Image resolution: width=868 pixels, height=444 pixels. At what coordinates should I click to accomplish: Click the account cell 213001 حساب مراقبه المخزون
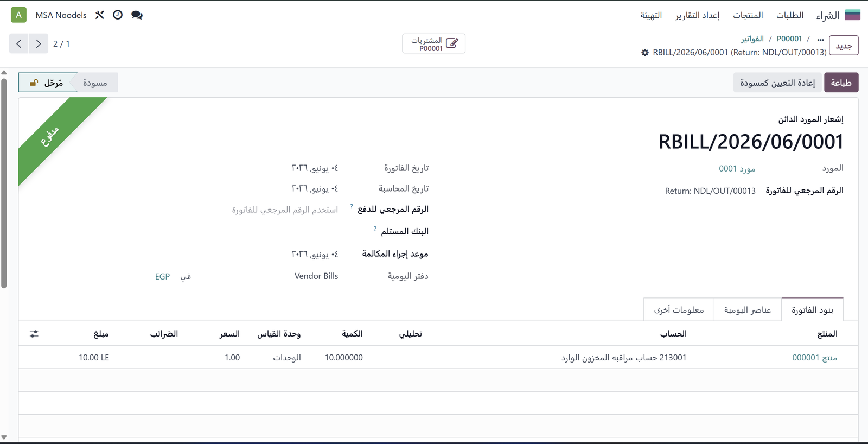(x=624, y=358)
